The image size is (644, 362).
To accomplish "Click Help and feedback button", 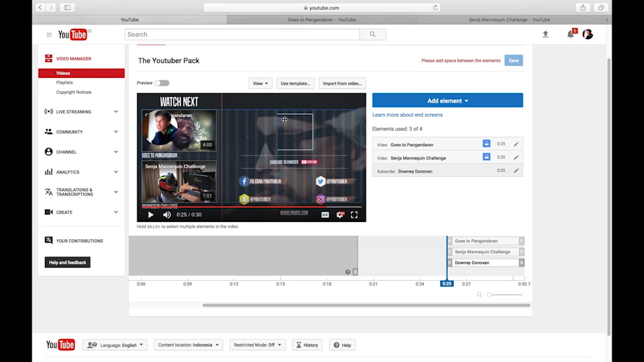I will (x=68, y=263).
